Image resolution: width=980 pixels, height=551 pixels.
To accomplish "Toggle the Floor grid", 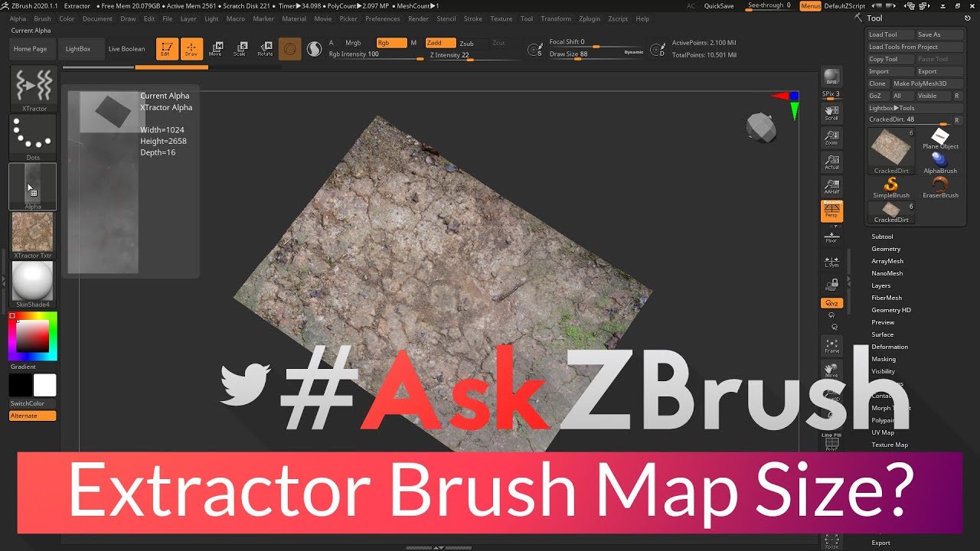I will [831, 236].
